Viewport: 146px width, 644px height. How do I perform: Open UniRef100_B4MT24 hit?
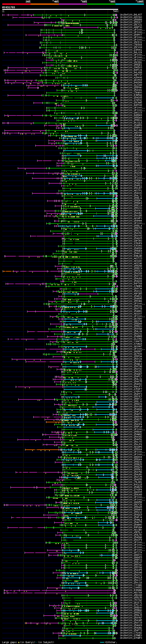click(131, 70)
